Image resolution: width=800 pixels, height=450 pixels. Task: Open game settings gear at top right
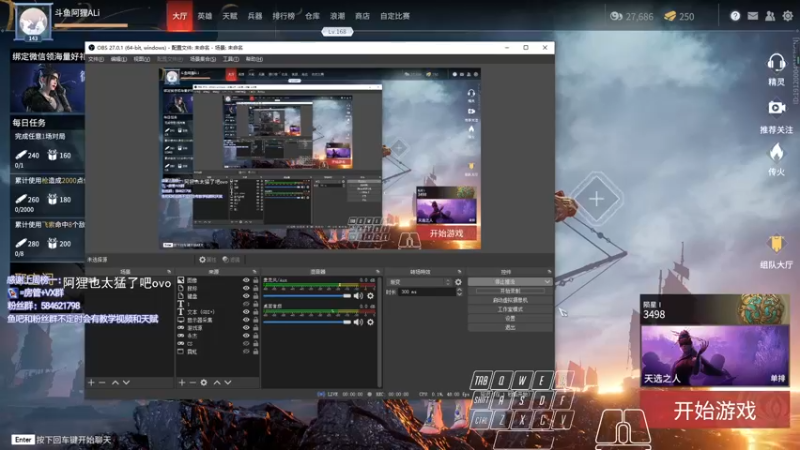[788, 16]
